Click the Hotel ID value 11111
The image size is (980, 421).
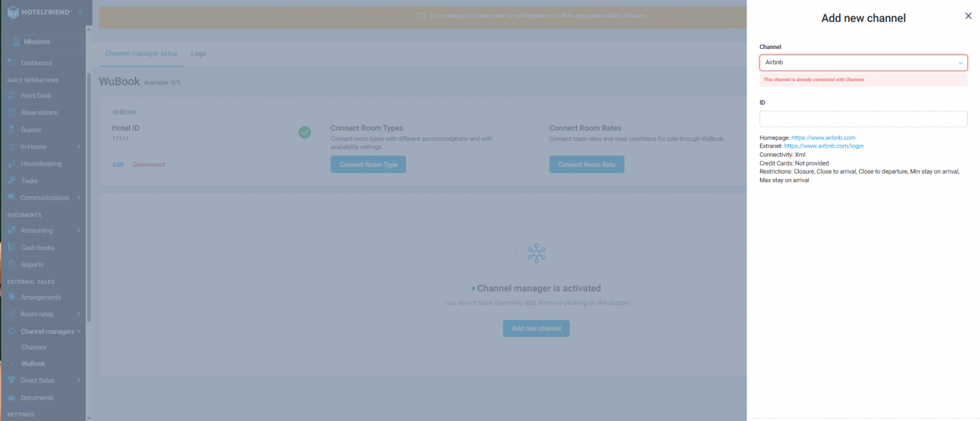[x=120, y=139]
